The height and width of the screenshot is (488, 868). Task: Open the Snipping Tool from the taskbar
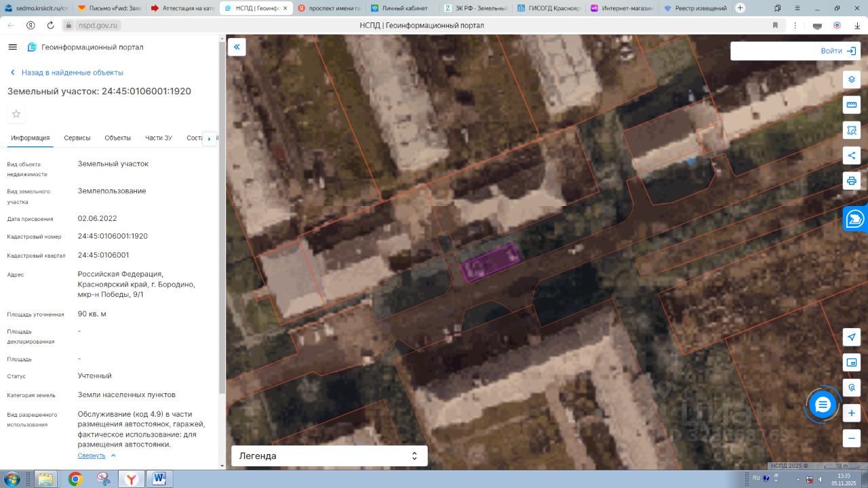[103, 479]
